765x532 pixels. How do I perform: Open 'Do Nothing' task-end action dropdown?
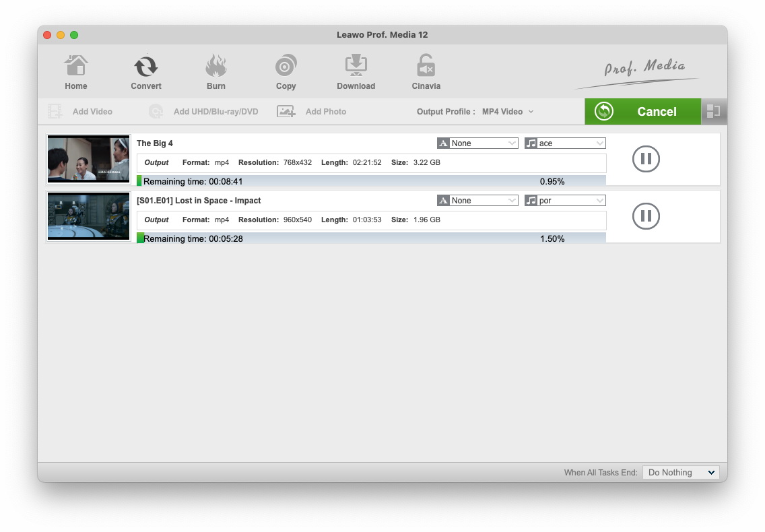coord(681,472)
